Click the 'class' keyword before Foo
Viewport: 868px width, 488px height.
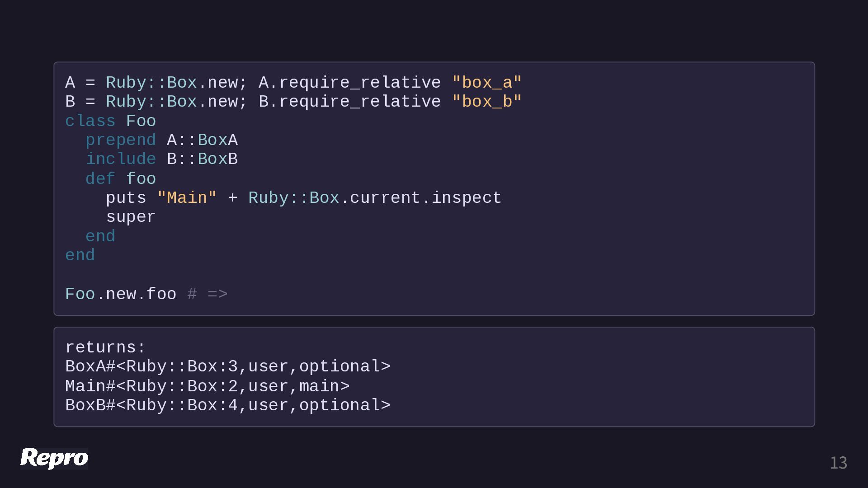click(90, 121)
